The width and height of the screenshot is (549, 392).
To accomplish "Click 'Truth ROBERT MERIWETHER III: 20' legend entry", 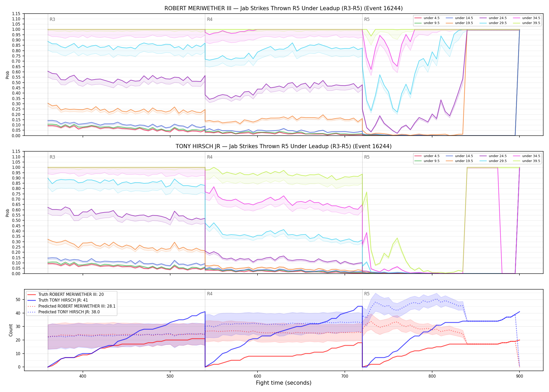I will tap(66, 295).
